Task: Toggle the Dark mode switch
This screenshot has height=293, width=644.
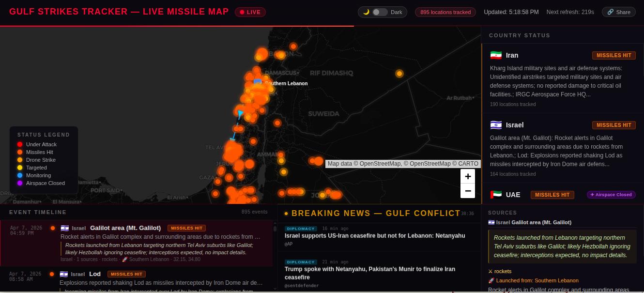Action: 380,12
